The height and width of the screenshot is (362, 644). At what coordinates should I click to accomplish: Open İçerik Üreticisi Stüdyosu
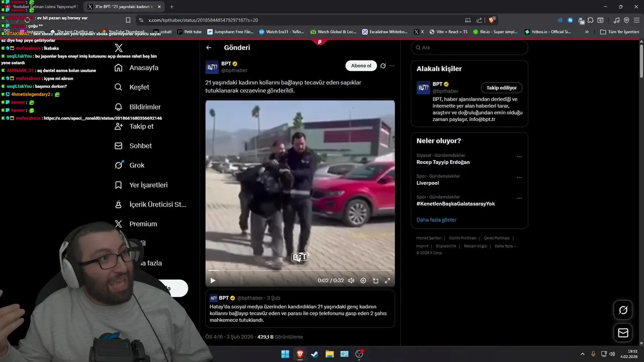[150, 205]
